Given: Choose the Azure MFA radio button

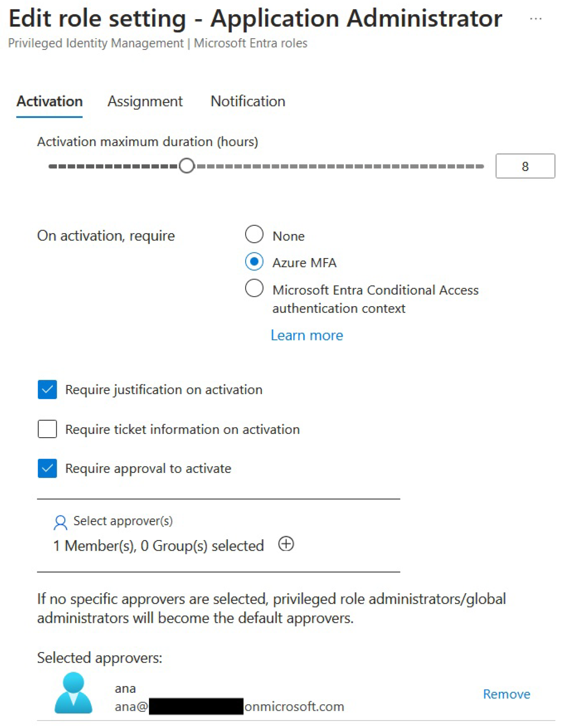Looking at the screenshot, I should [254, 262].
